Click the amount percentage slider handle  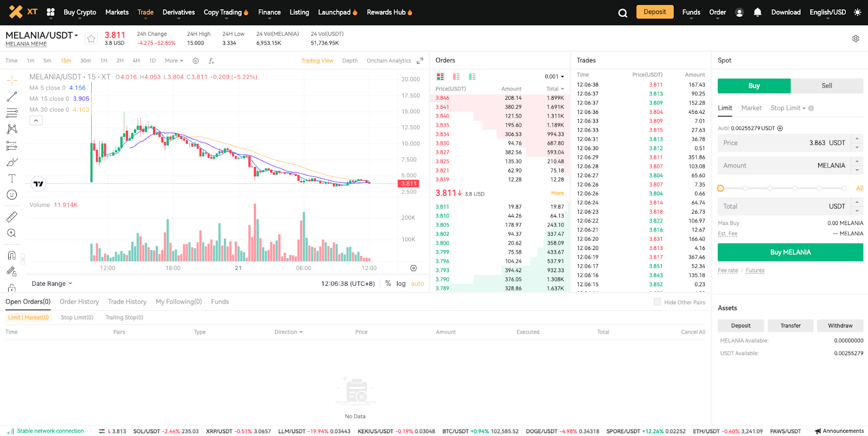point(720,188)
